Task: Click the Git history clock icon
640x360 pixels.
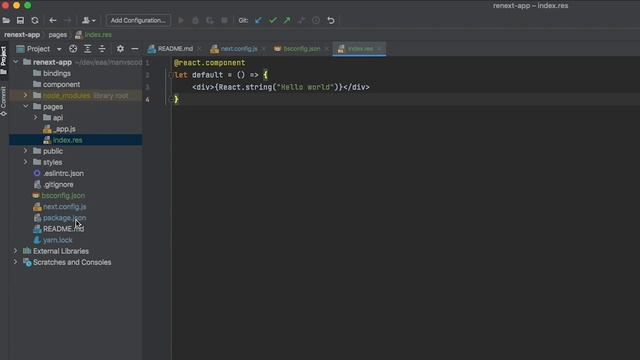Action: click(316, 20)
